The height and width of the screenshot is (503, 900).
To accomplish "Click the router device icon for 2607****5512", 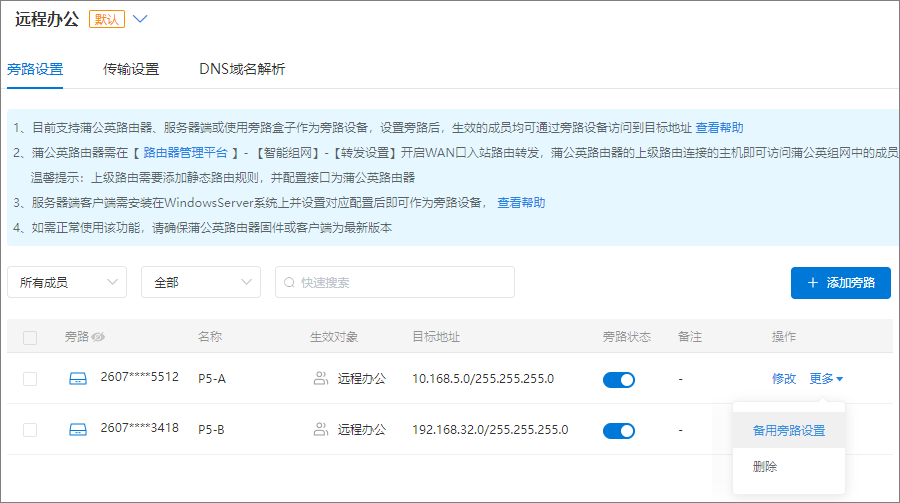I will pyautogui.click(x=78, y=379).
